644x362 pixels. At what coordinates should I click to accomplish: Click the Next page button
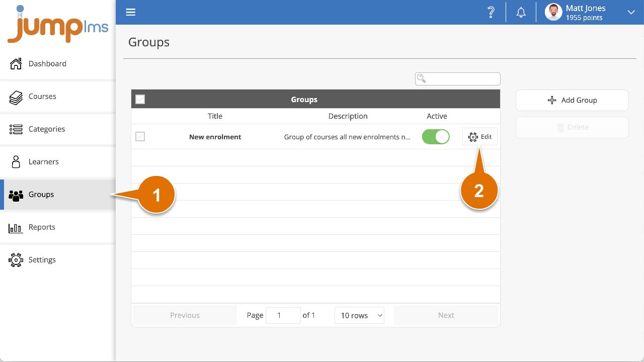tap(446, 315)
